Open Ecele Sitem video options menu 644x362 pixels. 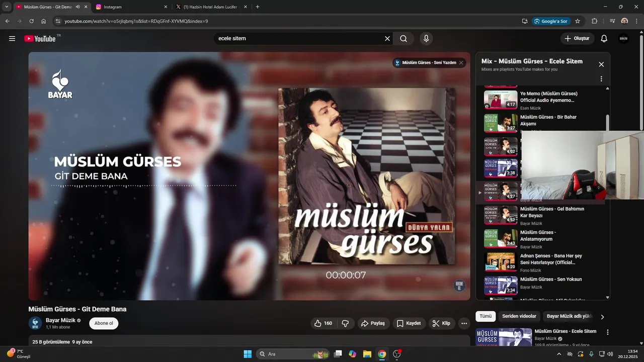coord(608,332)
